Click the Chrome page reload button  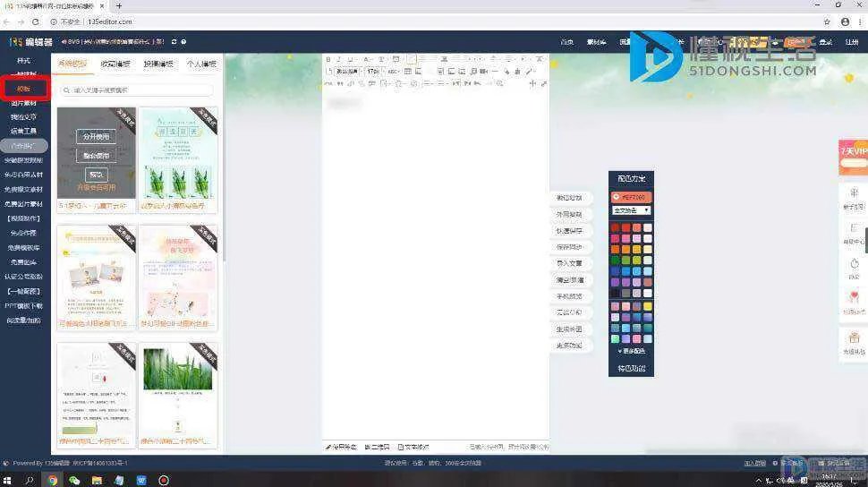(35, 21)
